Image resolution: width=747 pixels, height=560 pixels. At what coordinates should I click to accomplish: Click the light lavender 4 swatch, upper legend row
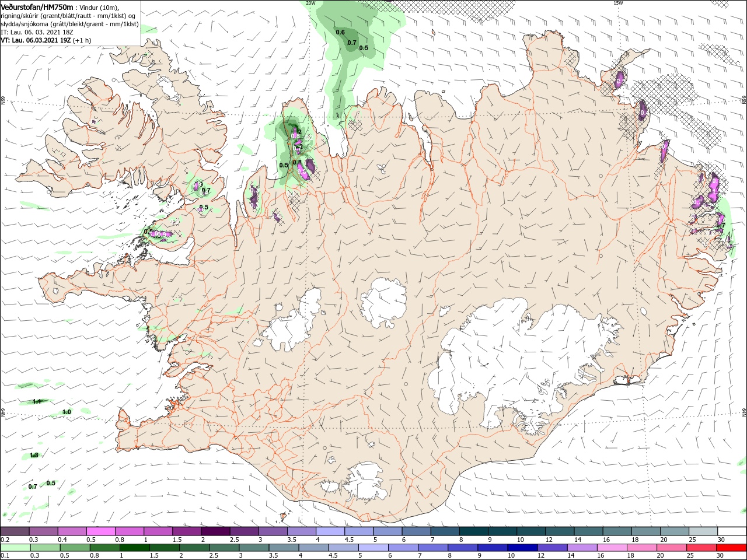[x=330, y=531]
